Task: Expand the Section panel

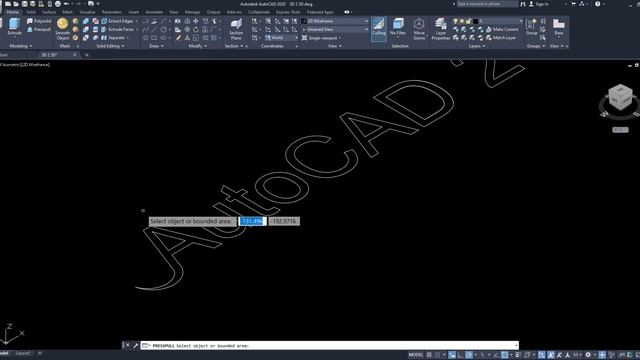Action: tap(234, 46)
